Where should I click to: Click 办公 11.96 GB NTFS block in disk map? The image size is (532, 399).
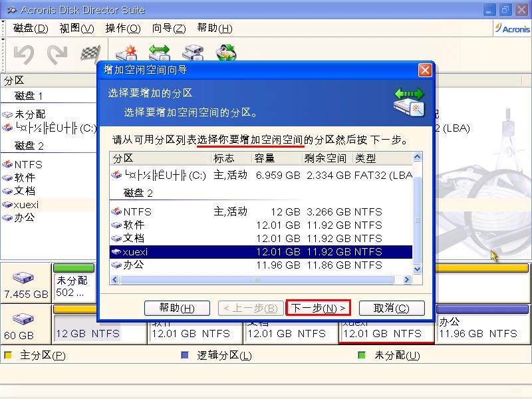pos(482,325)
